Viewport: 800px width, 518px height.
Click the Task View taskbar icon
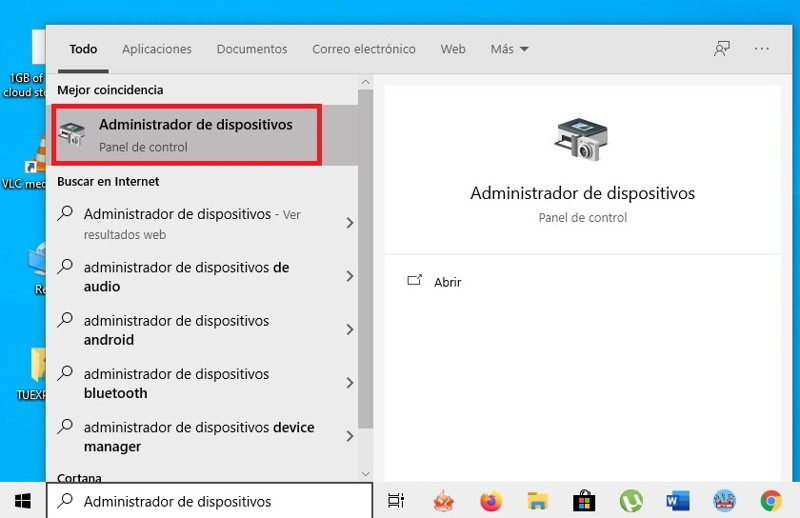(x=396, y=501)
